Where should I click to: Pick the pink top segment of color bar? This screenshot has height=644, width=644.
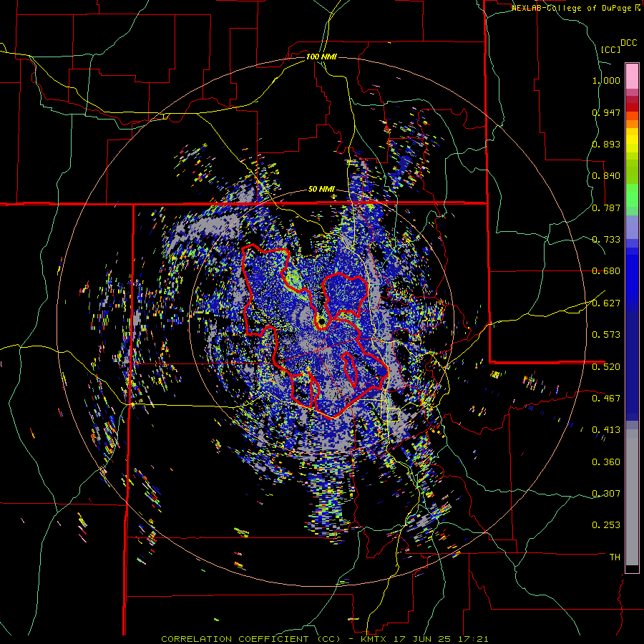[632, 76]
